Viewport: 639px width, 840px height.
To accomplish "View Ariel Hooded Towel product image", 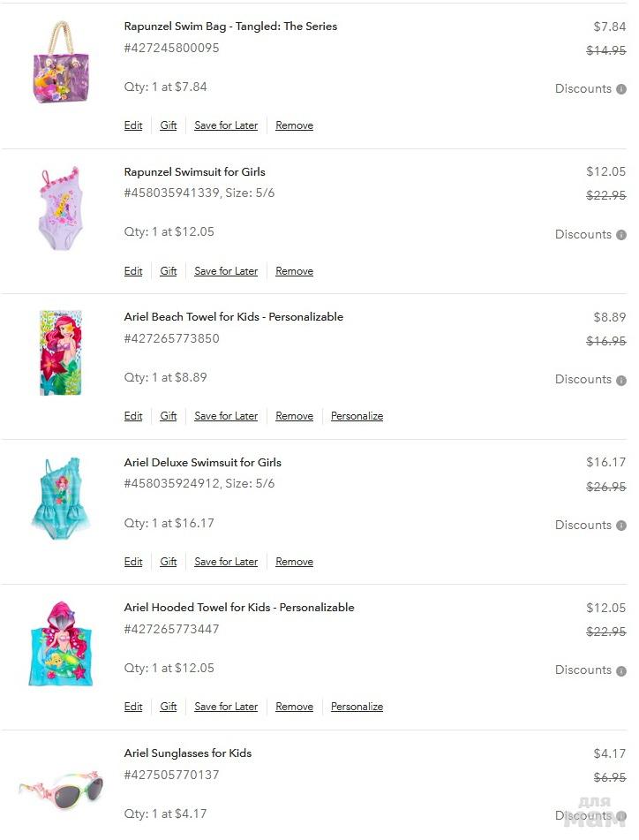I will (x=61, y=643).
